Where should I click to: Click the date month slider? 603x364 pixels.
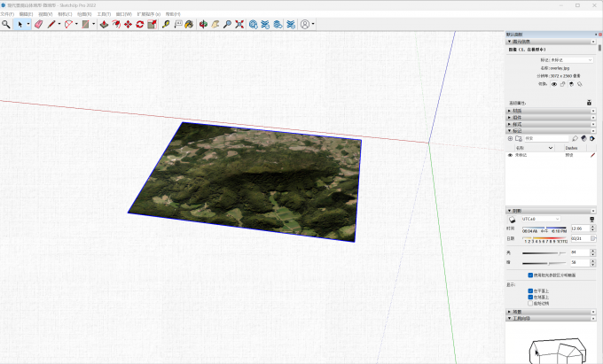coord(544,238)
